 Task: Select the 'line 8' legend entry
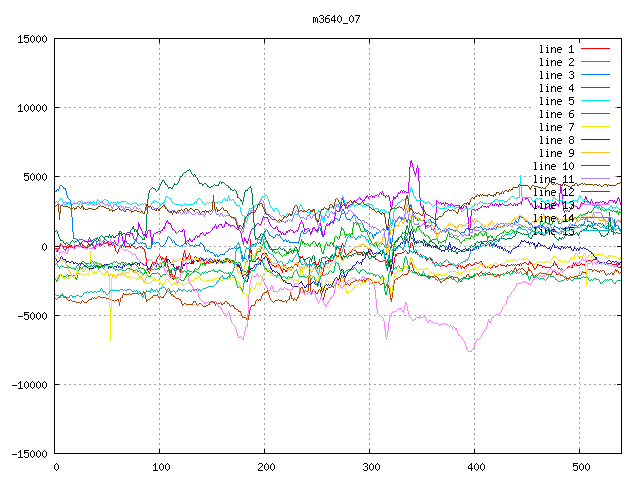[556, 140]
